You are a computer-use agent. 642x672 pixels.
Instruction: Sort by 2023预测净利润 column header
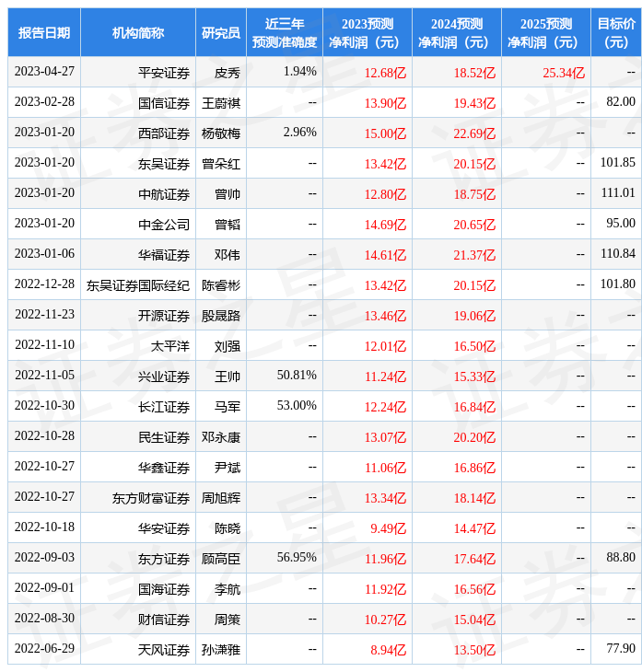(368, 33)
